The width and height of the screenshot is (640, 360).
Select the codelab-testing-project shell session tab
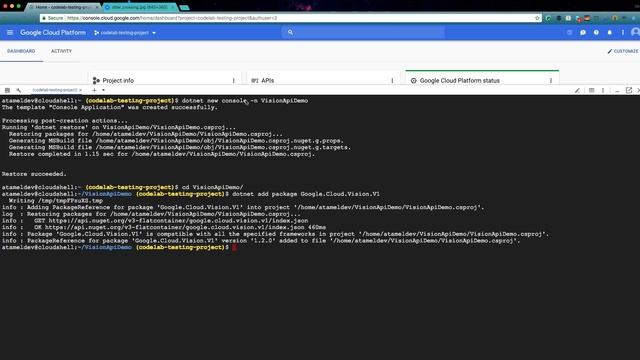pos(55,90)
